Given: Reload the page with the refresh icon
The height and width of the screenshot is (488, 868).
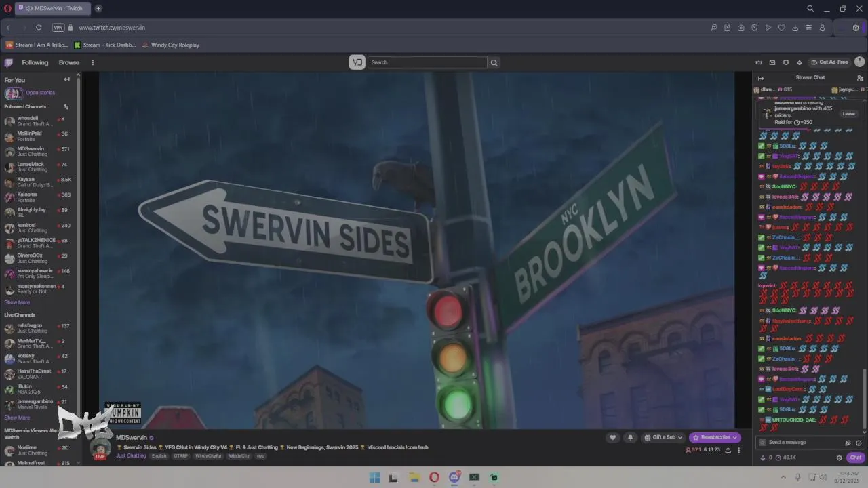Looking at the screenshot, I should tap(39, 28).
